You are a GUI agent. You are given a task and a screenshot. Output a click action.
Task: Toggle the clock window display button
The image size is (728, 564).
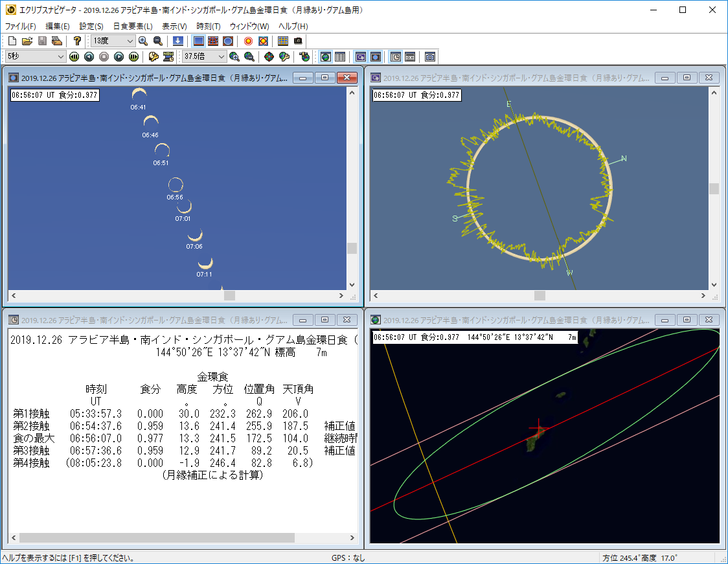395,56
